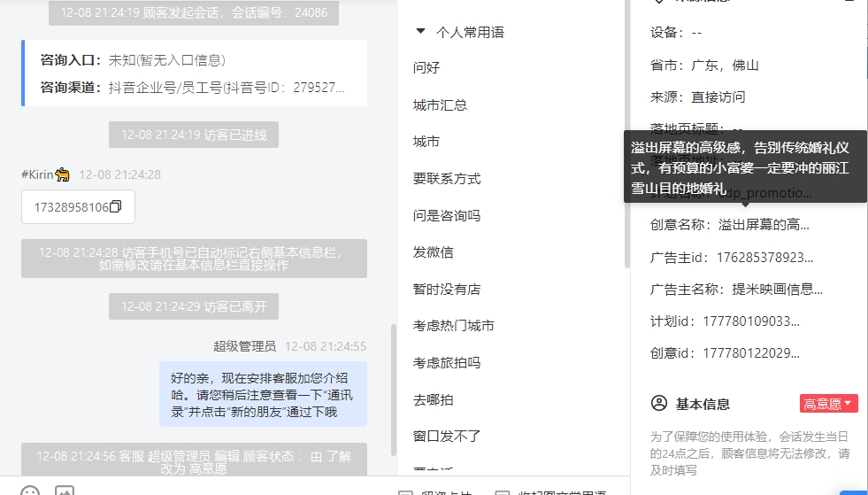Click the 顾客发起会话 session number notice

pos(194,12)
